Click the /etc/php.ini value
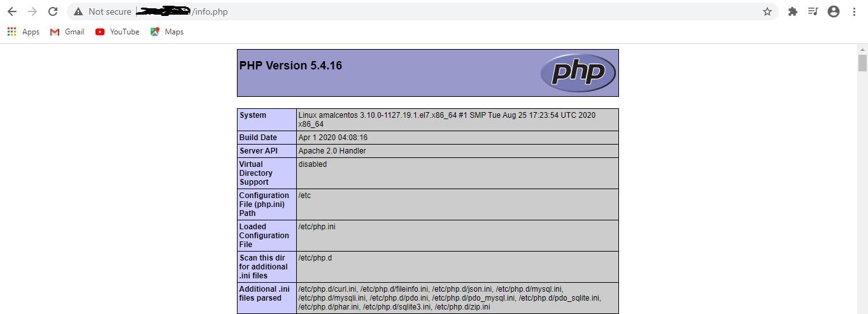Viewport: 868px width, 314px height. tap(317, 227)
